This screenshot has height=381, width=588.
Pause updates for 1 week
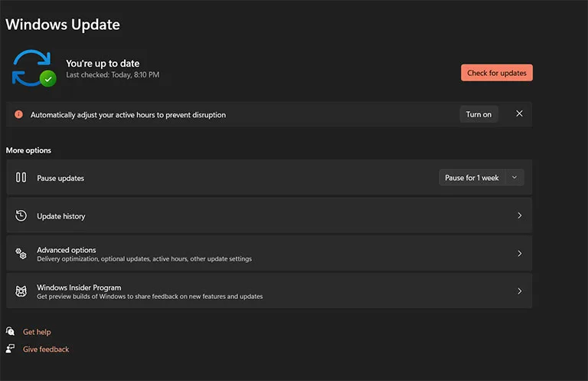[x=472, y=178]
